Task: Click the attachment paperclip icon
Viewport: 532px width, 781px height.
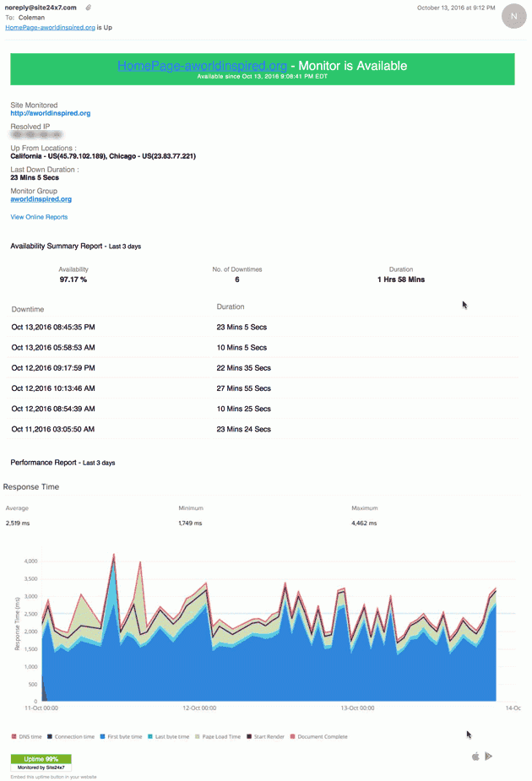Action: click(88, 8)
